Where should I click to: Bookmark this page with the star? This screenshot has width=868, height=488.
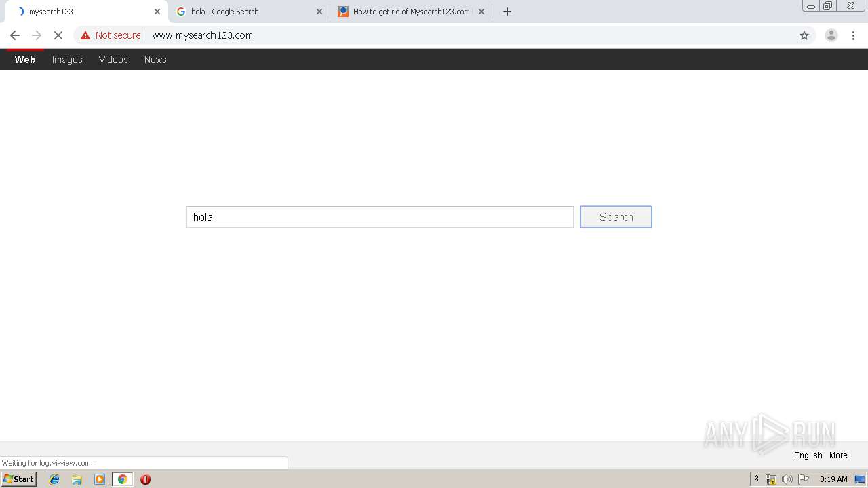click(x=804, y=35)
